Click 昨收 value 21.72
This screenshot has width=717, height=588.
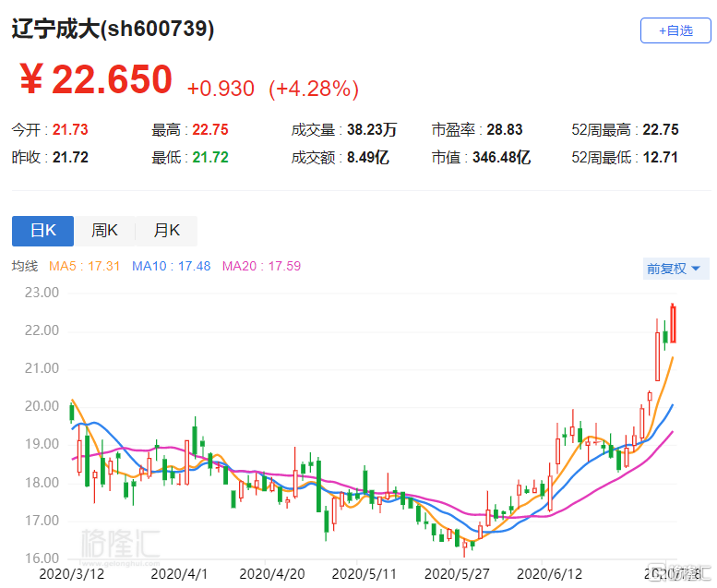[70, 158]
